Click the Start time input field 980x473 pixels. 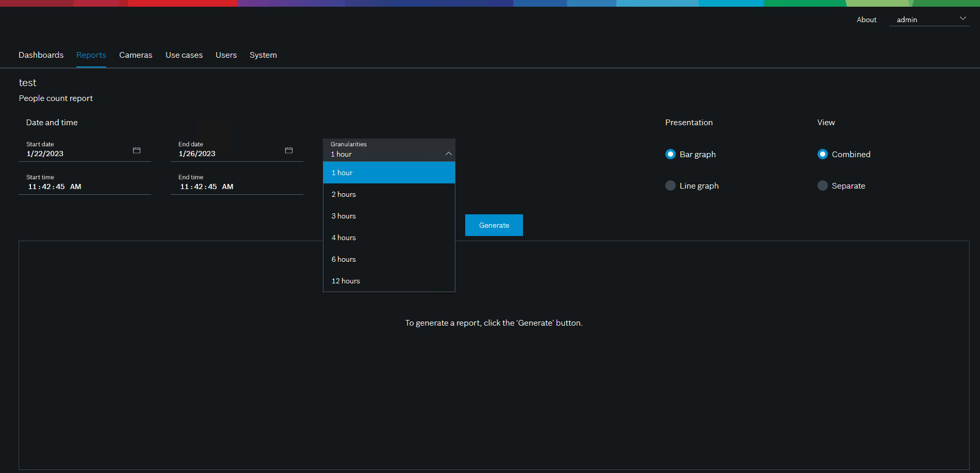(85, 187)
